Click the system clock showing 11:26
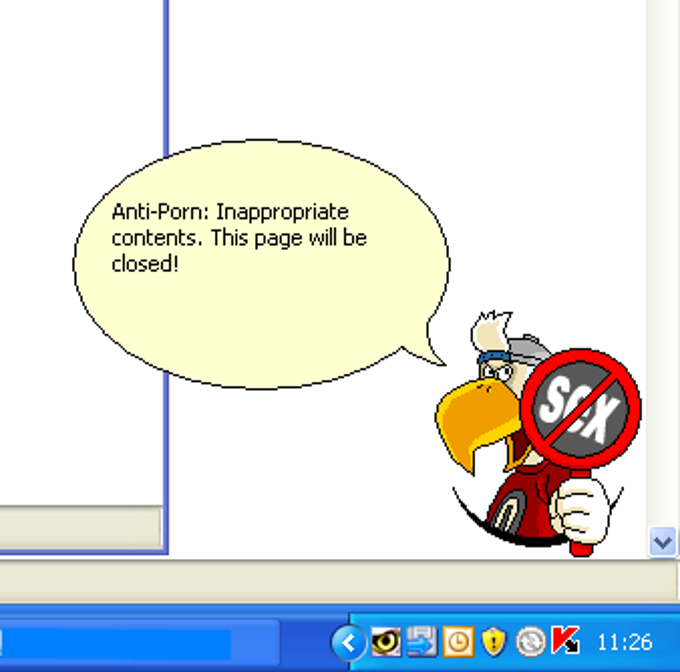 (624, 642)
